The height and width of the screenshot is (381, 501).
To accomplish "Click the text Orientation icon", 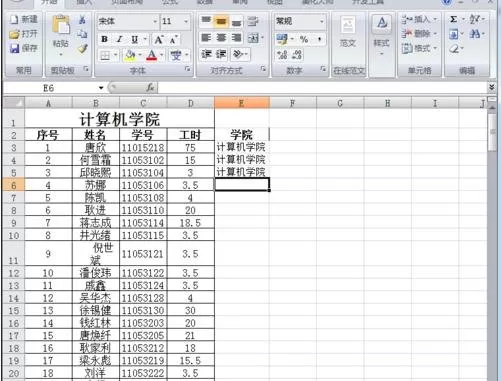I will pos(238,54).
